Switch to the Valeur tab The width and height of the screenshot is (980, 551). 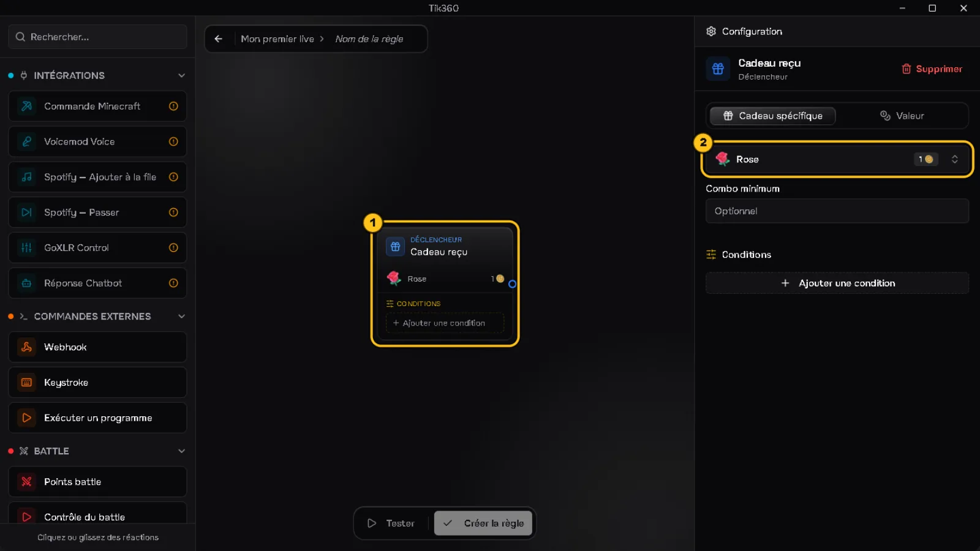coord(902,116)
